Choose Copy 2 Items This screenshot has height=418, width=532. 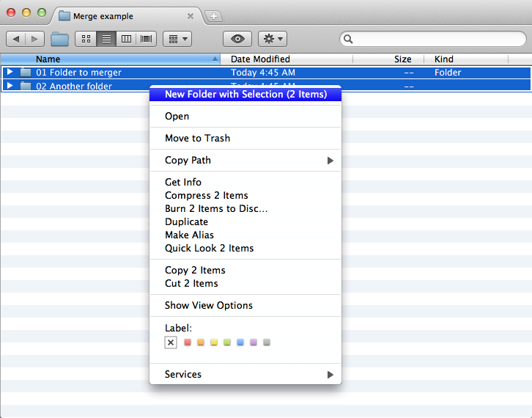(x=245, y=271)
